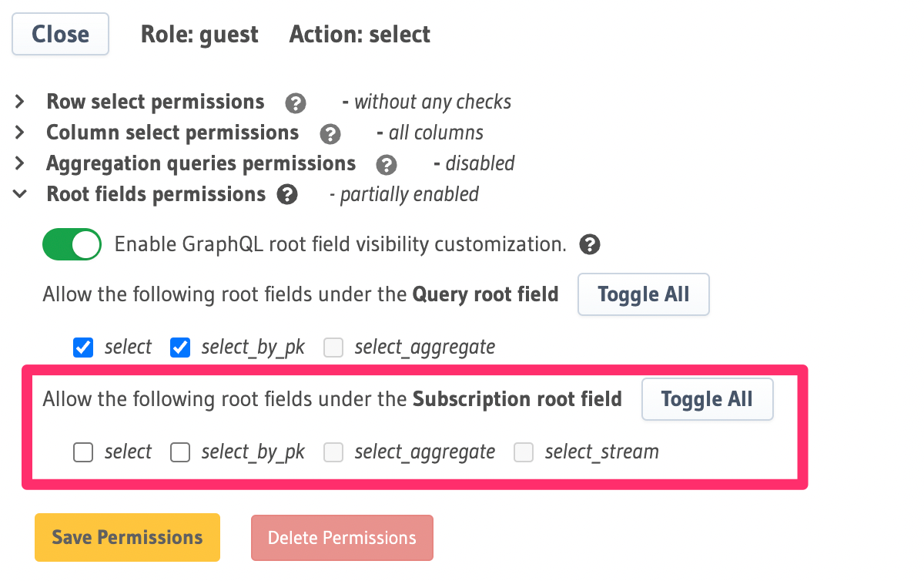
Task: Open Row select permissions help tooltip
Action: (296, 102)
